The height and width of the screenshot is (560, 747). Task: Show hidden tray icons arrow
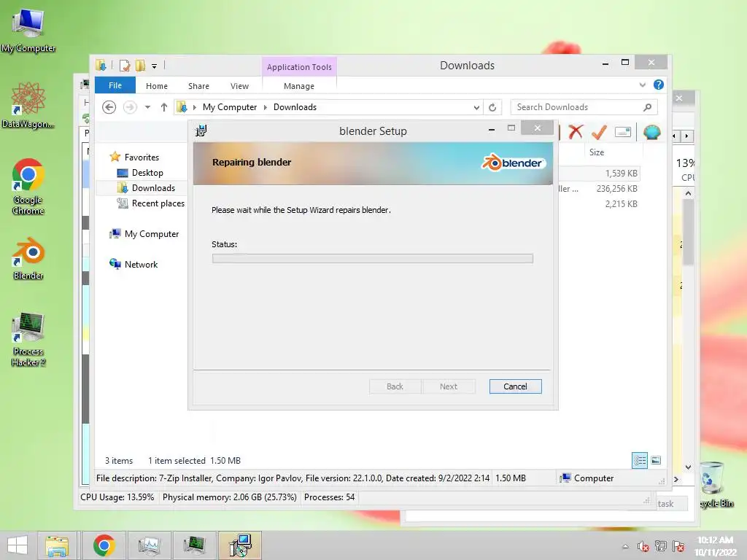pyautogui.click(x=625, y=547)
